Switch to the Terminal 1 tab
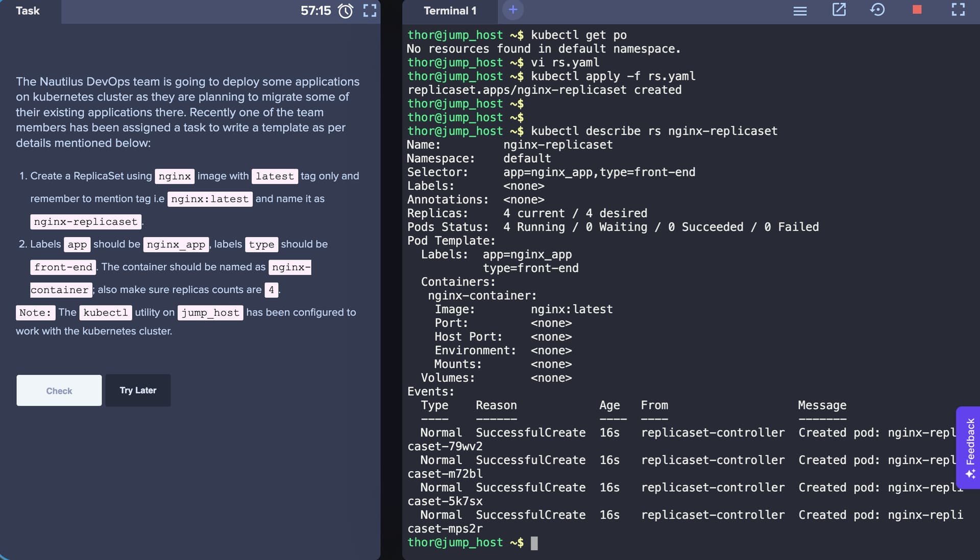980x560 pixels. (x=450, y=11)
